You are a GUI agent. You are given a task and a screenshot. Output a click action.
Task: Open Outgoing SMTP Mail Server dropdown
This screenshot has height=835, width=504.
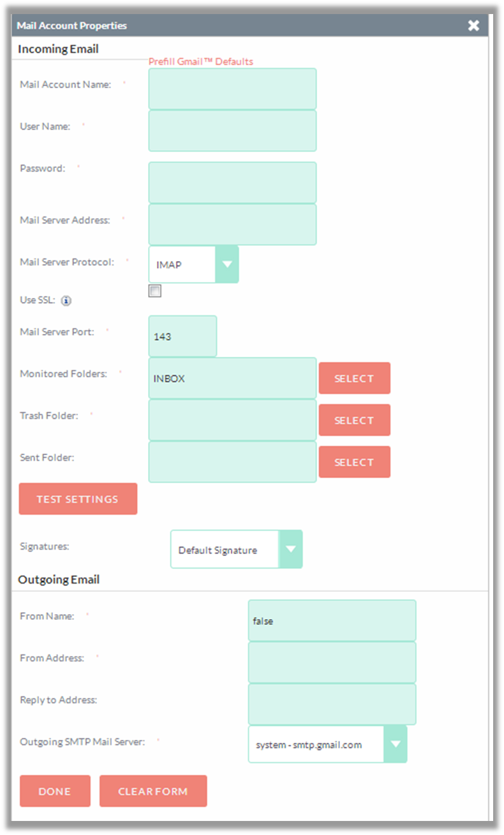pyautogui.click(x=395, y=744)
